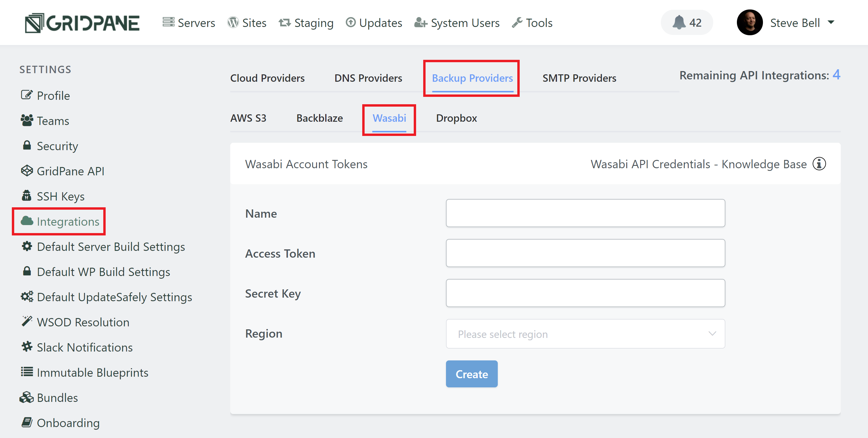Click the Knowledge Base info icon

(x=819, y=164)
